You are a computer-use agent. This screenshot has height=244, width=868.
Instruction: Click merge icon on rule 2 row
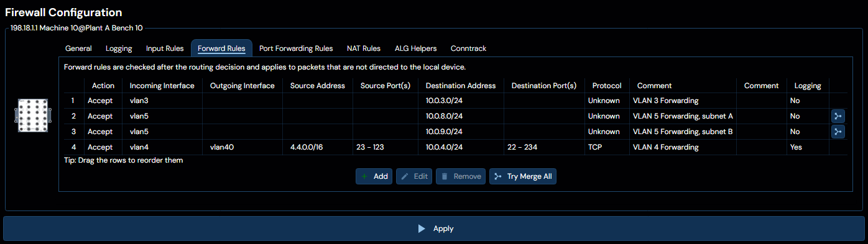click(x=838, y=116)
